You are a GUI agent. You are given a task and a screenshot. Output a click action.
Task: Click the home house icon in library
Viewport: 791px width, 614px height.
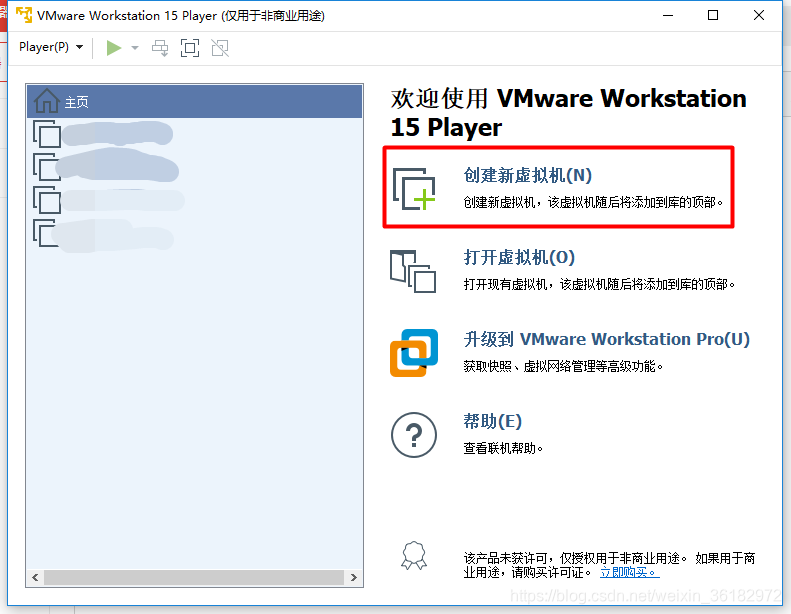46,101
